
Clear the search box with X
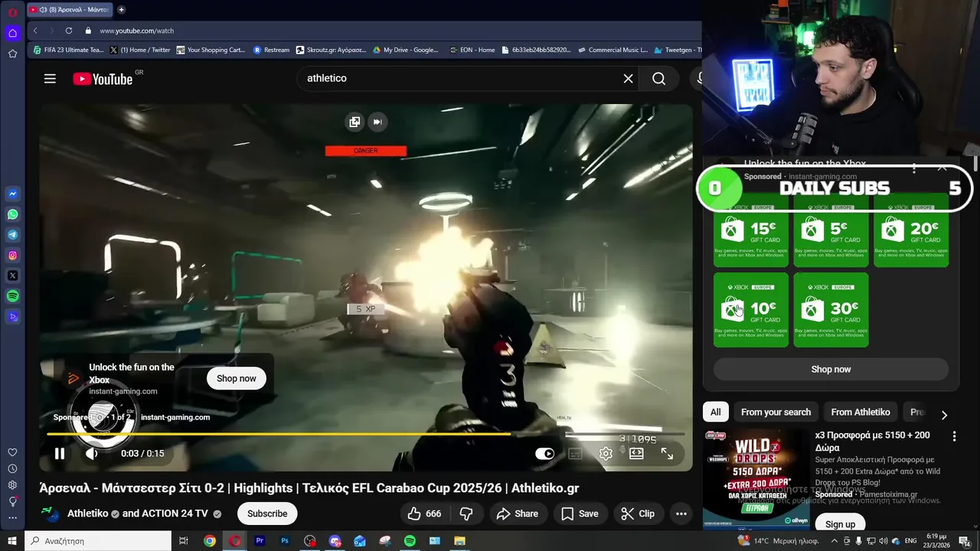pyautogui.click(x=628, y=78)
